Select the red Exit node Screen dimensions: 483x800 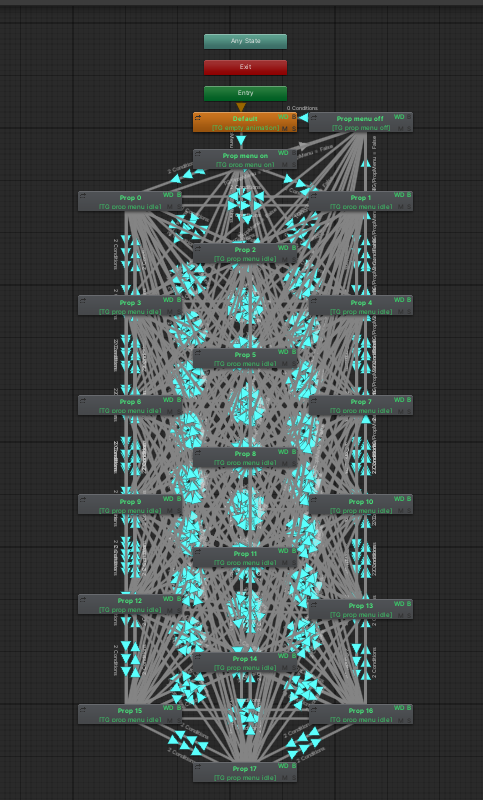point(245,67)
